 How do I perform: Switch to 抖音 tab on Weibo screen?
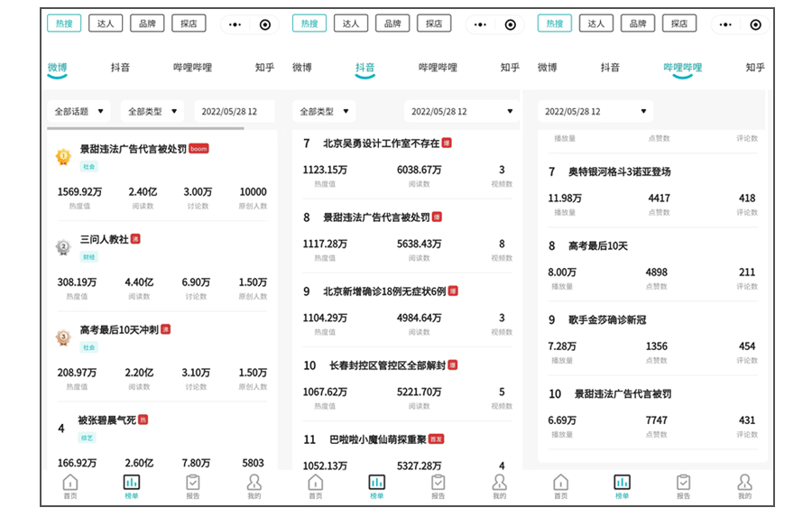pyautogui.click(x=120, y=68)
